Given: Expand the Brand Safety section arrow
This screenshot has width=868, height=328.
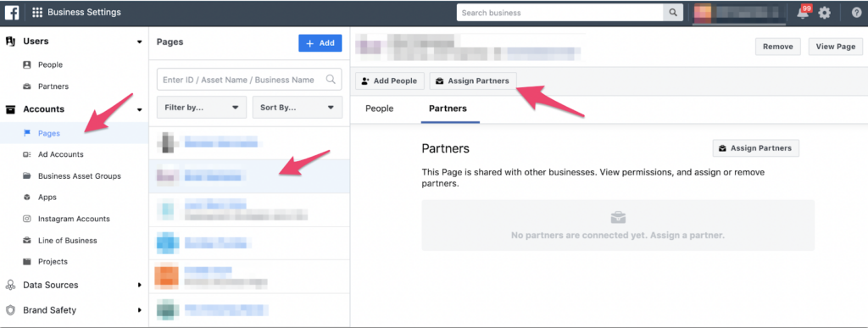Looking at the screenshot, I should tap(140, 309).
